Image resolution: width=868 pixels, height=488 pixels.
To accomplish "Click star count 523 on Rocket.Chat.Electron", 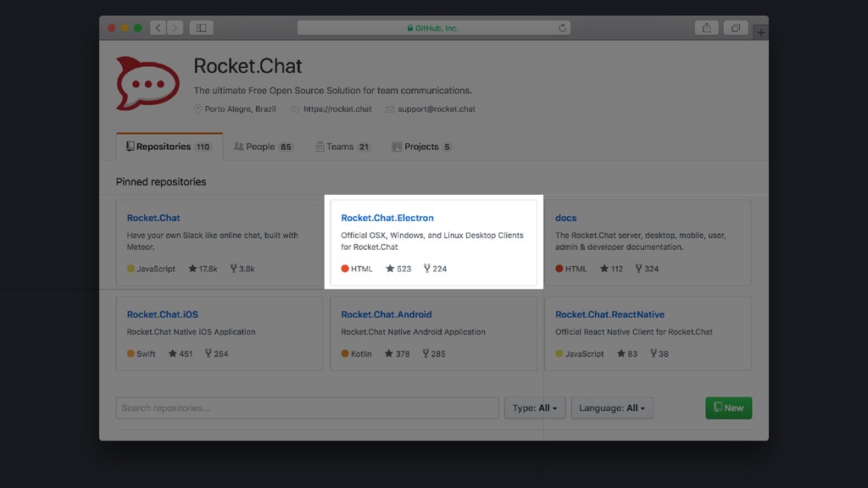I will tap(398, 269).
